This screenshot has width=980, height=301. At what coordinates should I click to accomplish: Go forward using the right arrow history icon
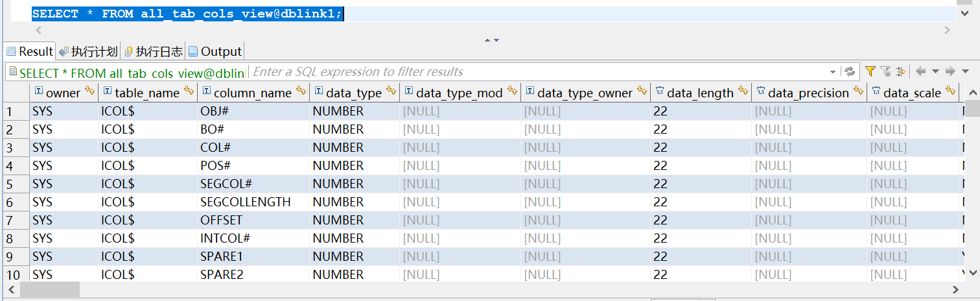point(950,71)
